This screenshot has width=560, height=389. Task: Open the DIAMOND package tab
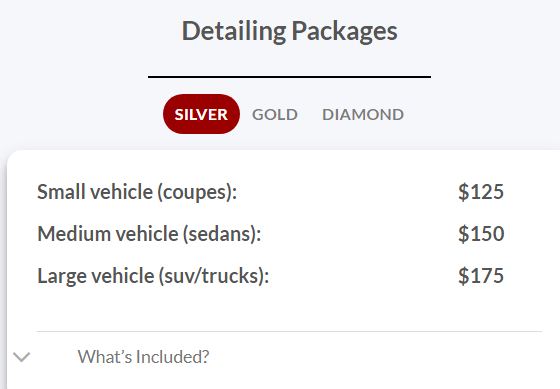pyautogui.click(x=363, y=115)
